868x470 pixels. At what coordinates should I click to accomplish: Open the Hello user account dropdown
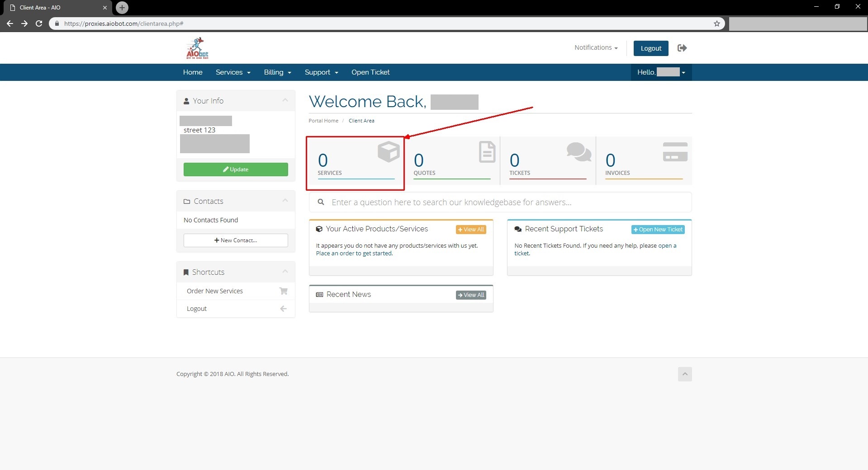661,72
